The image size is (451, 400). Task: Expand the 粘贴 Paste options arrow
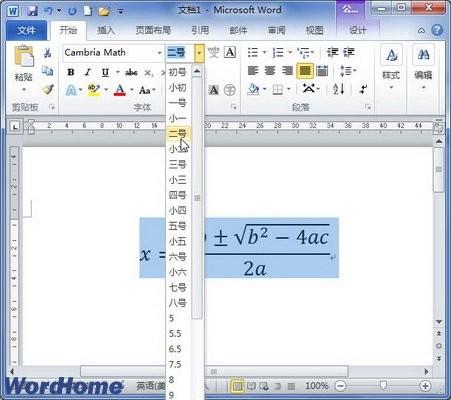[24, 90]
